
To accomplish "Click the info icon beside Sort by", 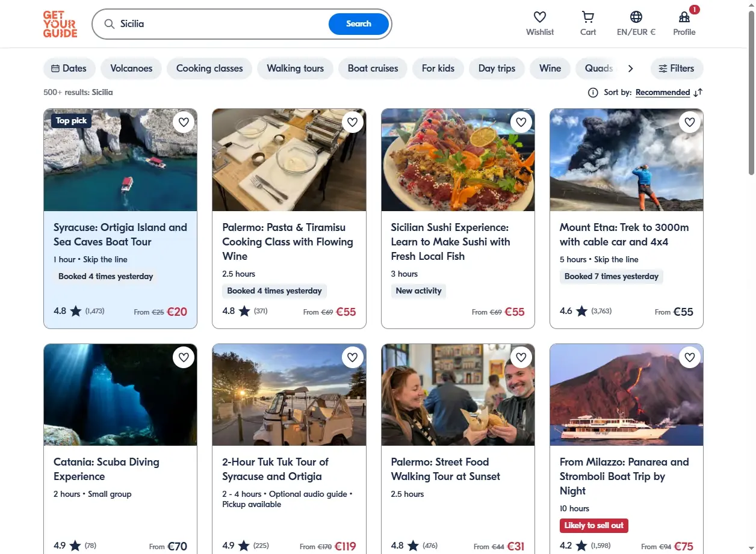I will [x=593, y=93].
